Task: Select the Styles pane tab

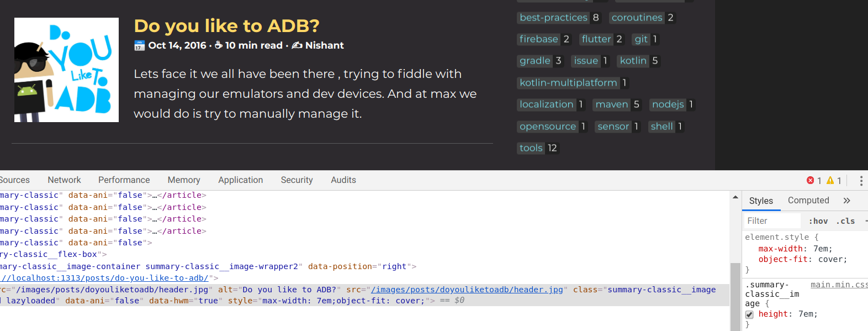Action: tap(761, 201)
